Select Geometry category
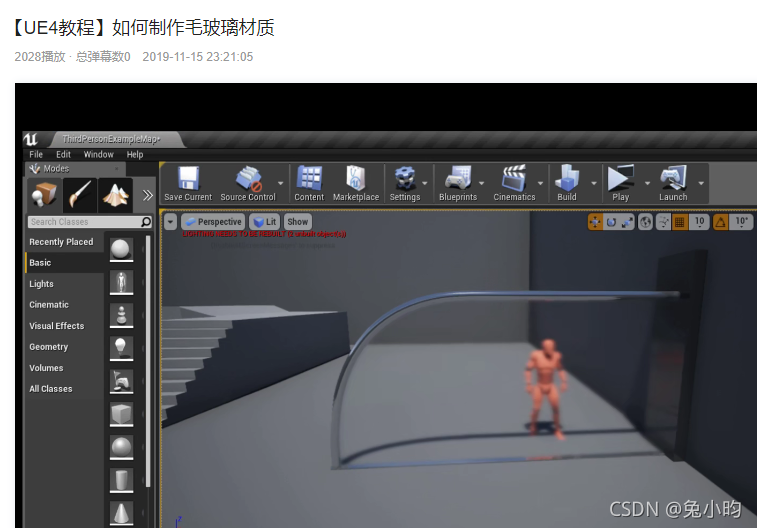The image size is (757, 528). [64, 347]
